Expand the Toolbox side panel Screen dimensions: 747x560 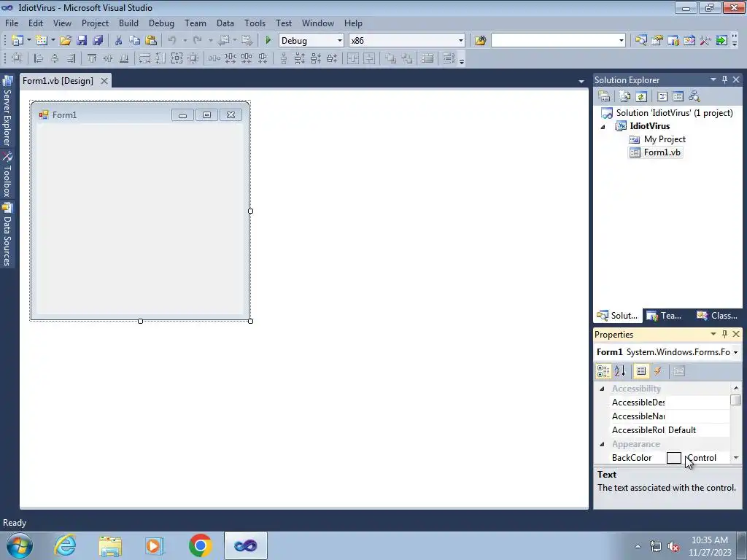7,175
